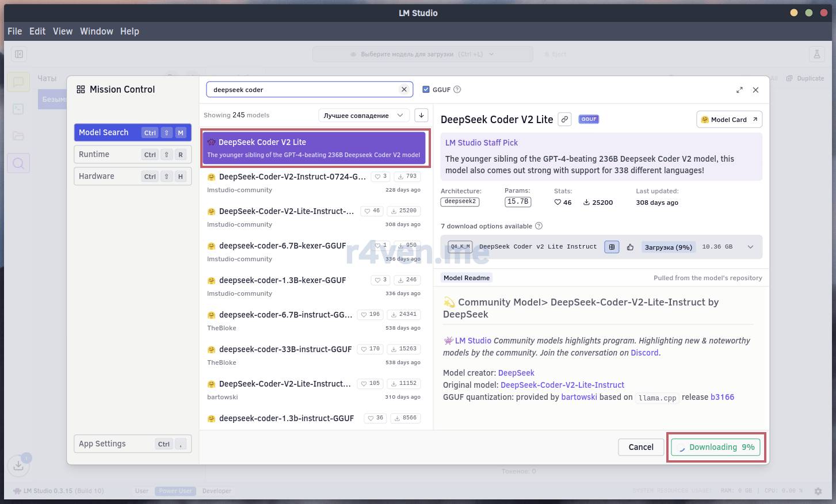
Task: Open the model loader dropdown at top
Action: tap(422, 54)
